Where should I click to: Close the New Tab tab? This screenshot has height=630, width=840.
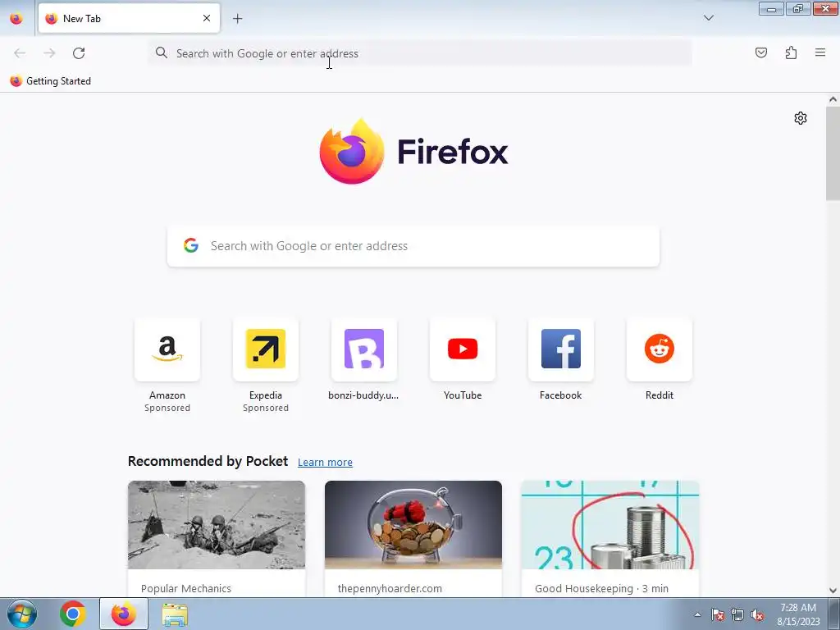pos(207,18)
